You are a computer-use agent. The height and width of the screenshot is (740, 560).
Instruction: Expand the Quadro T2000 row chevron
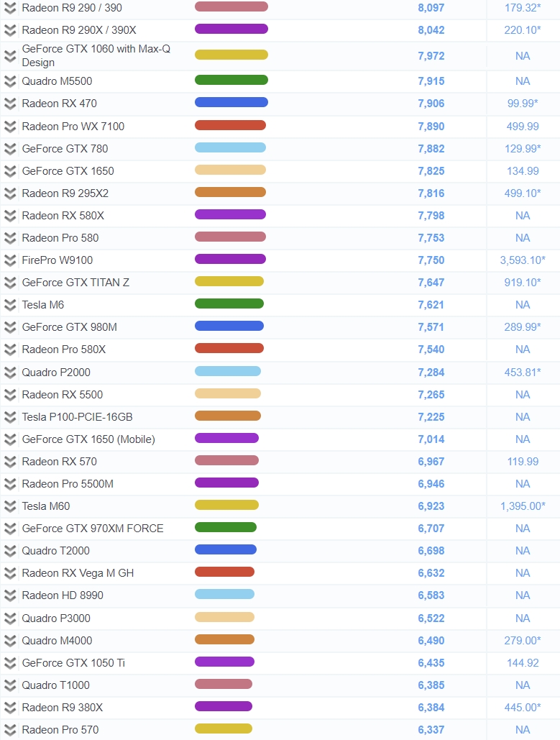pyautogui.click(x=10, y=551)
